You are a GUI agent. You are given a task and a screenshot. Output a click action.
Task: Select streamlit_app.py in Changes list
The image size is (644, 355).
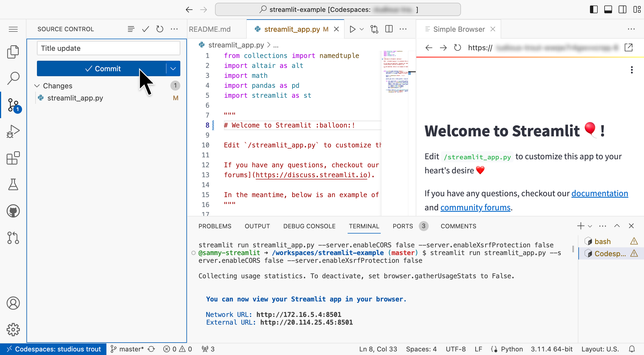pos(107,98)
